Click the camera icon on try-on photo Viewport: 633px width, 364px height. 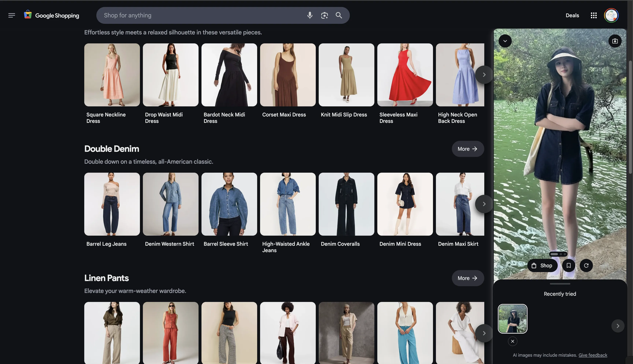pos(615,41)
